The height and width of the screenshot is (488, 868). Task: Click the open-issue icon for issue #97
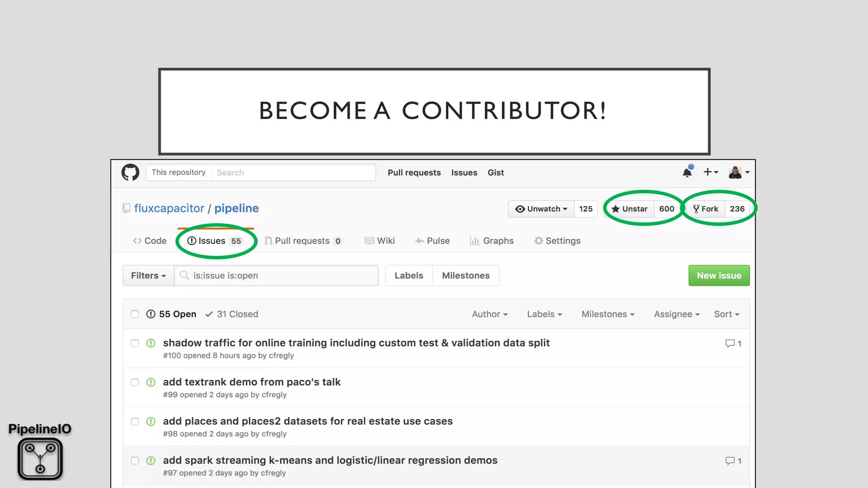click(151, 460)
